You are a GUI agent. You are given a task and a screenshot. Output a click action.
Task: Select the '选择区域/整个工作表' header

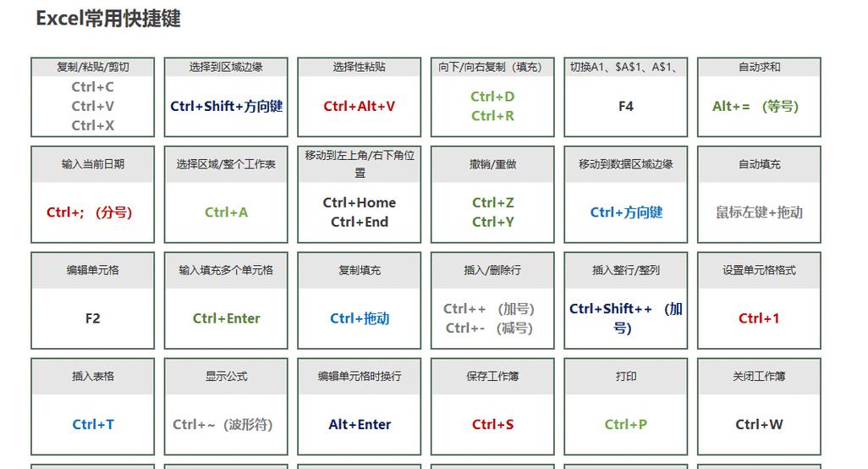[226, 164]
